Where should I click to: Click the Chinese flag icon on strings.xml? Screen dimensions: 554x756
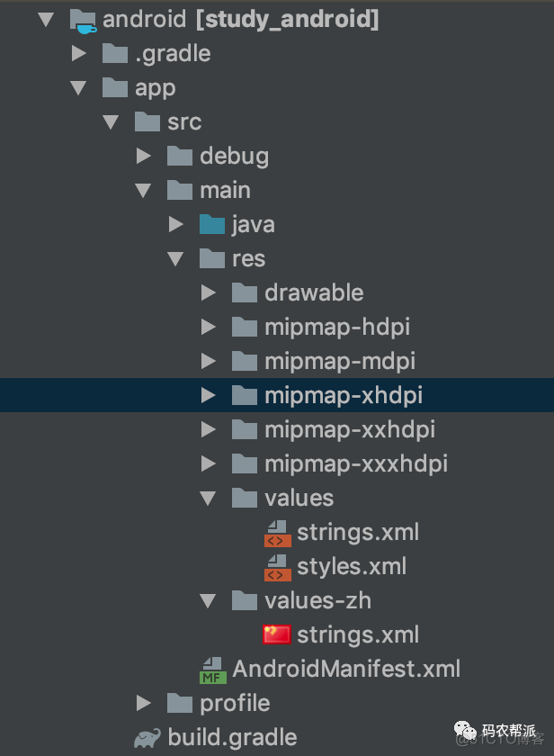(277, 634)
